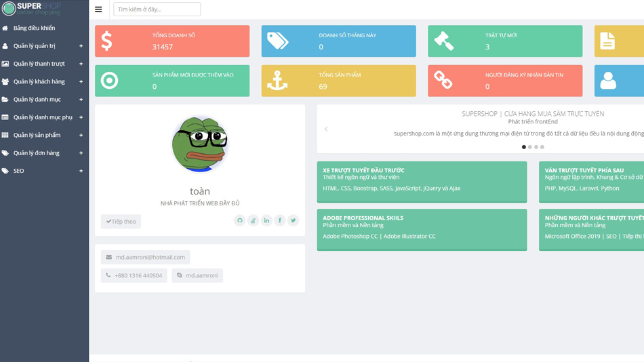Expand the Quản lý đơn hàng plus sign
644x362 pixels.
click(81, 153)
